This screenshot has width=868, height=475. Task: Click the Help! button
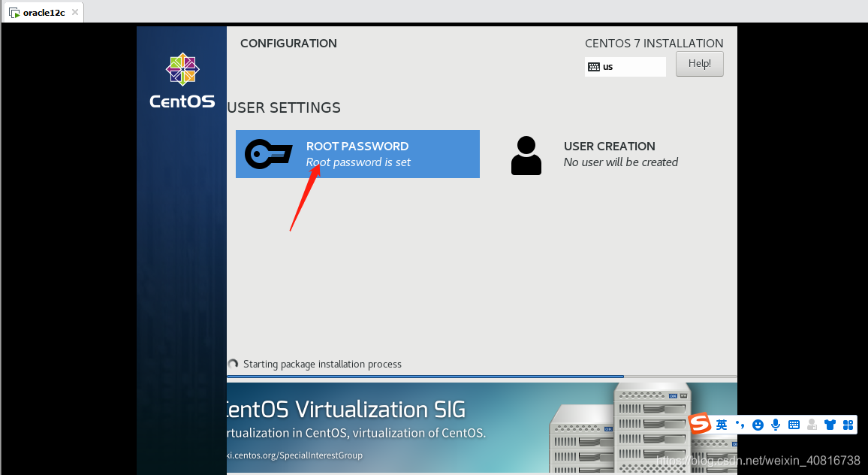click(699, 64)
